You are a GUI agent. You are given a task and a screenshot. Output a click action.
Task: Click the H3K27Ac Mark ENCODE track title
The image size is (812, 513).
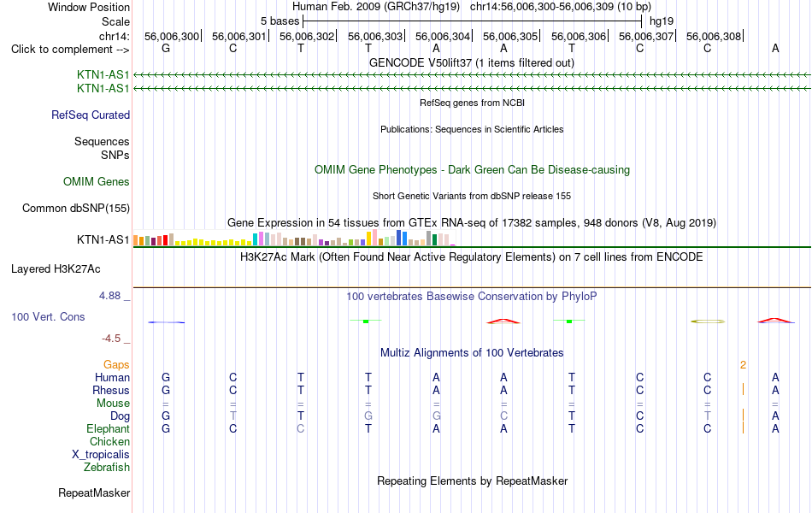[x=472, y=257]
